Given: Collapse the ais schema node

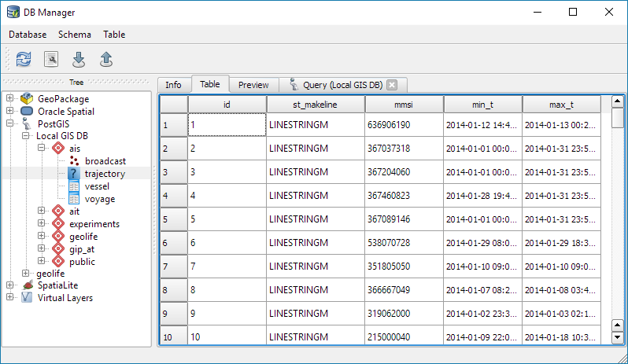Looking at the screenshot, I should coord(42,149).
